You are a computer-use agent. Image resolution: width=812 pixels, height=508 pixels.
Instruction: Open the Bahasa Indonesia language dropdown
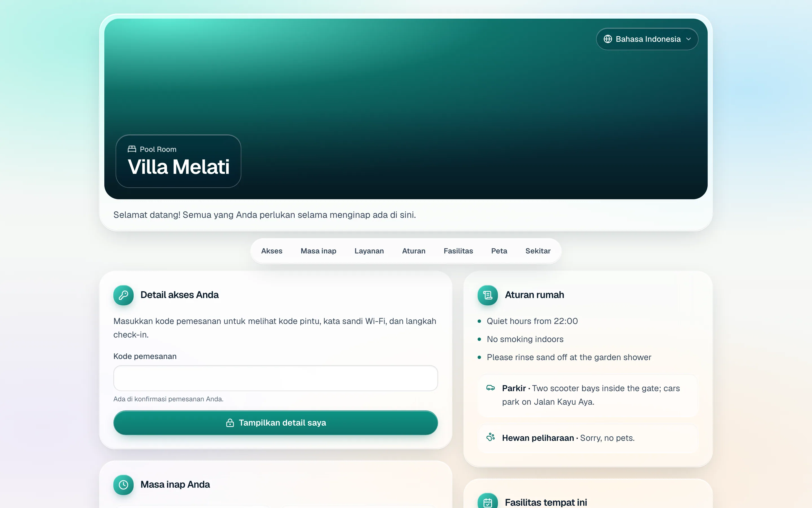[647, 39]
